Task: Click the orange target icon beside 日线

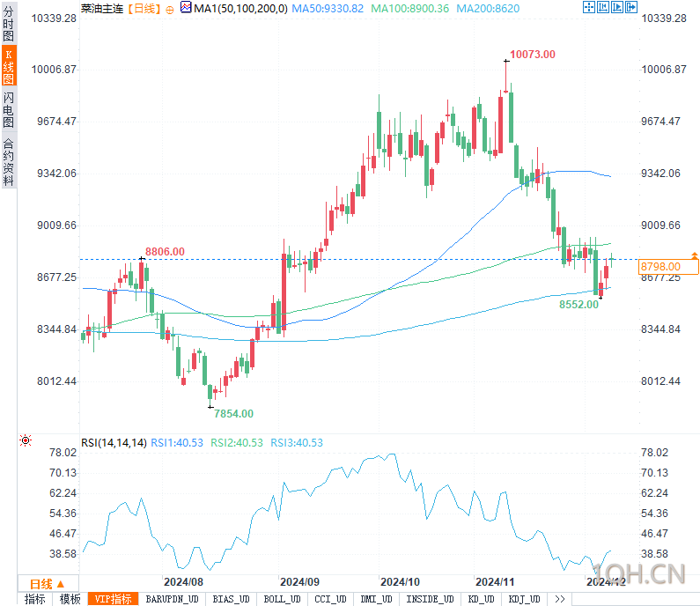Action: [170, 10]
